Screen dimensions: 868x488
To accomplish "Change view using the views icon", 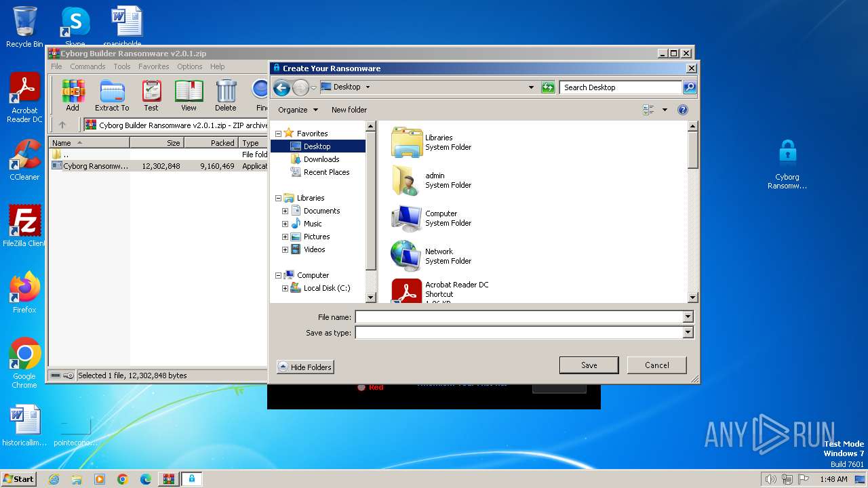I will pyautogui.click(x=648, y=110).
